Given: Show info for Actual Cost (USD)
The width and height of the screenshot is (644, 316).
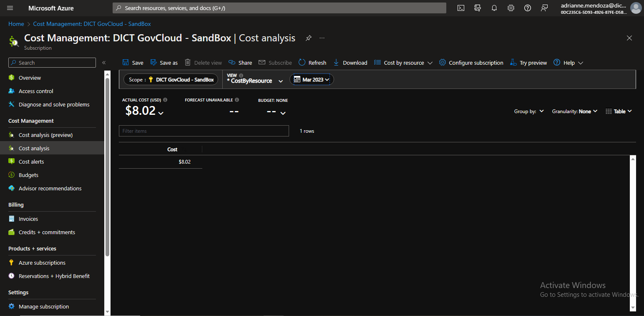Looking at the screenshot, I should pyautogui.click(x=165, y=100).
